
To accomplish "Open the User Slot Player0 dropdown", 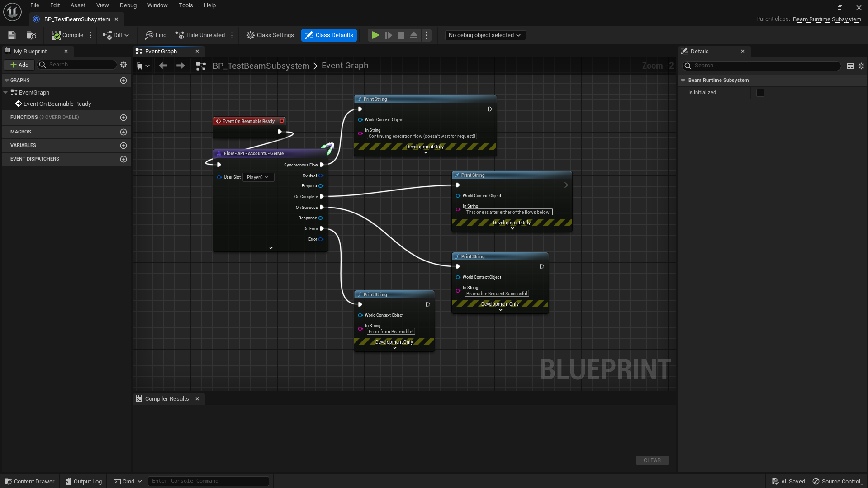I will 258,177.
